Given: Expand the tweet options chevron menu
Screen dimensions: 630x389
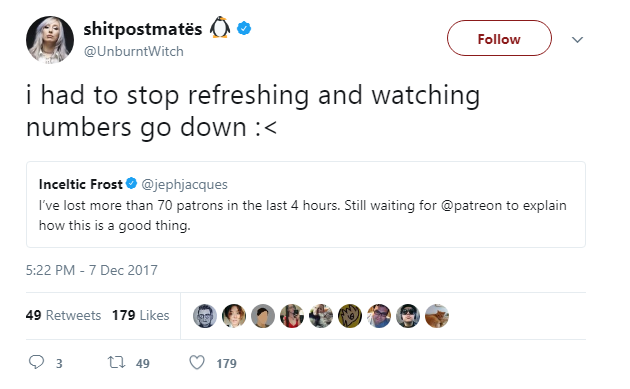Looking at the screenshot, I should click(x=577, y=39).
